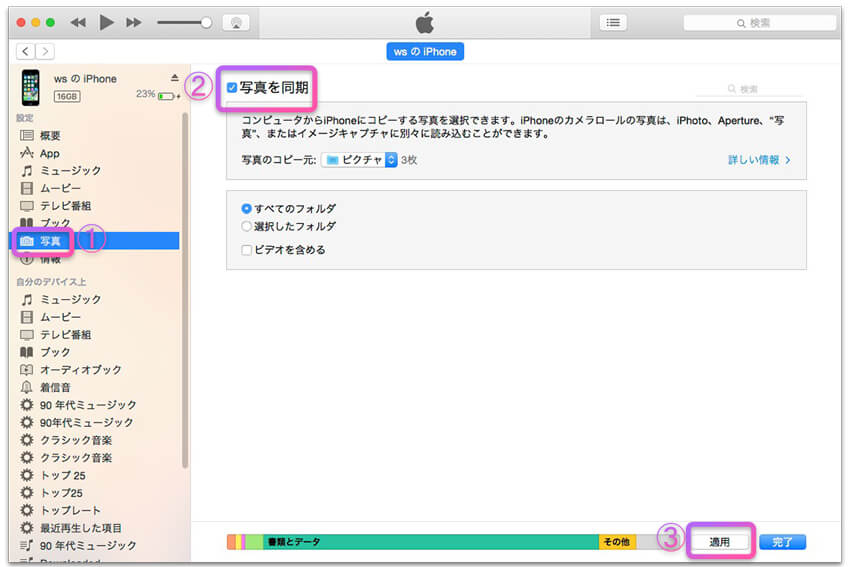The image size is (850, 567).
Task: Click the 書類とデータ storage segment
Action: (431, 542)
